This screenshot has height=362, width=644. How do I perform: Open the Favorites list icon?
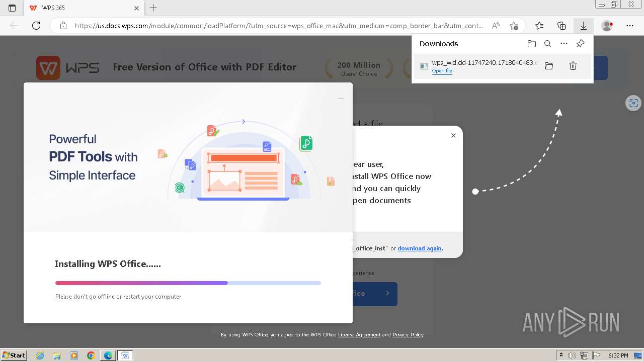(539, 26)
